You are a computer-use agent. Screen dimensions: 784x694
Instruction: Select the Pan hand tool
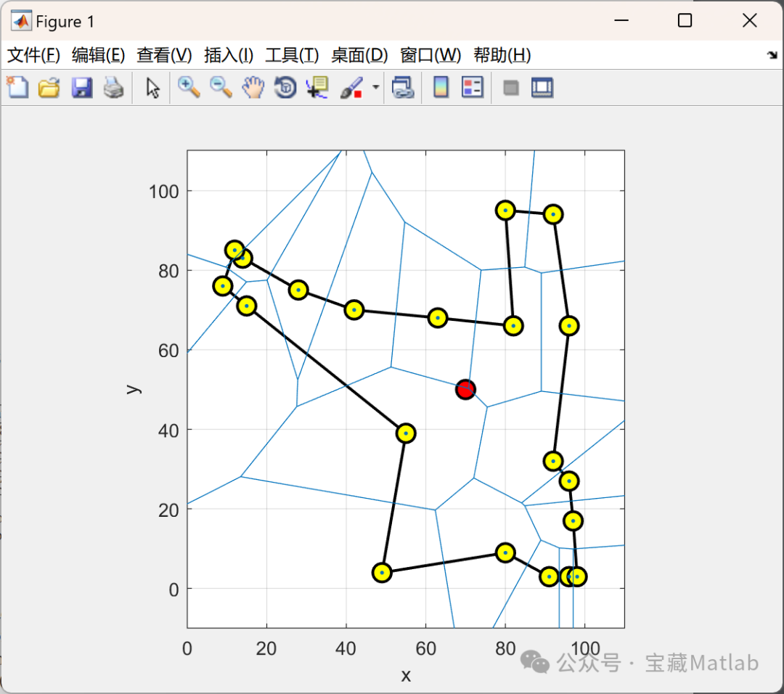coord(253,88)
